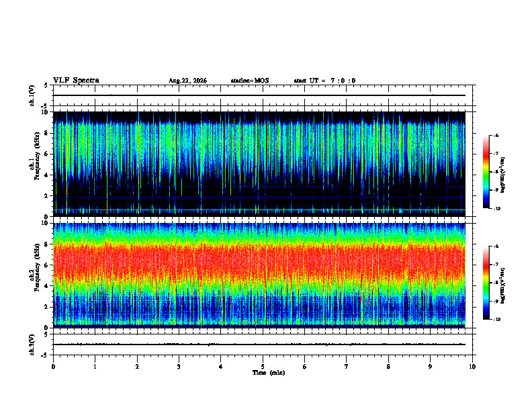Click the "ch.3(V)" bottom panel axis label
532x411 pixels.
[32, 345]
